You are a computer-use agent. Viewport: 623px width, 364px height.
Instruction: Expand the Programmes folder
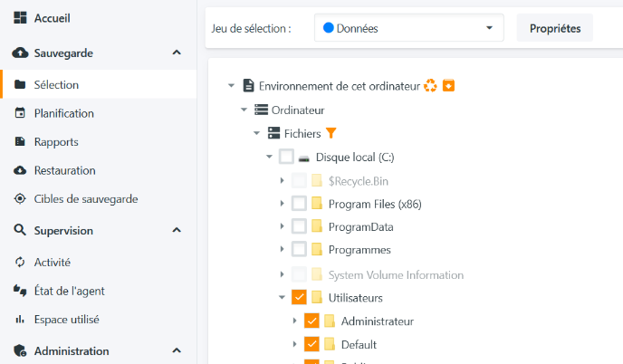[x=283, y=250]
